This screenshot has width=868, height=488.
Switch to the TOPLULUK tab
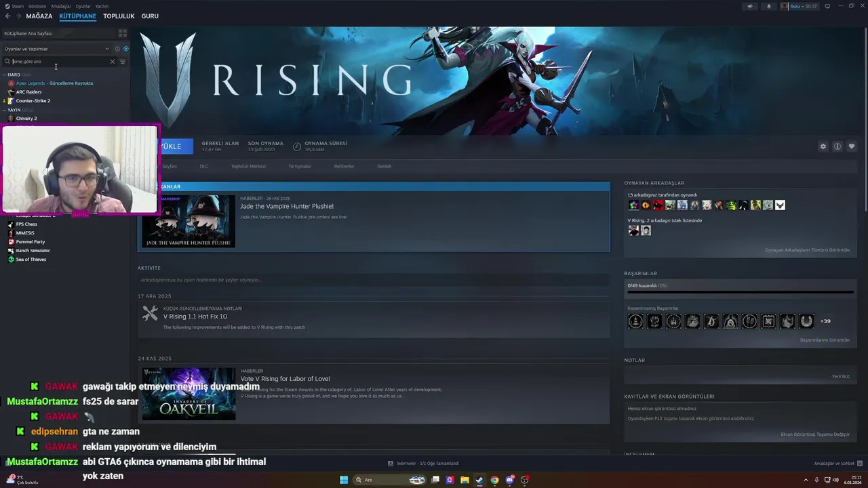(x=119, y=16)
